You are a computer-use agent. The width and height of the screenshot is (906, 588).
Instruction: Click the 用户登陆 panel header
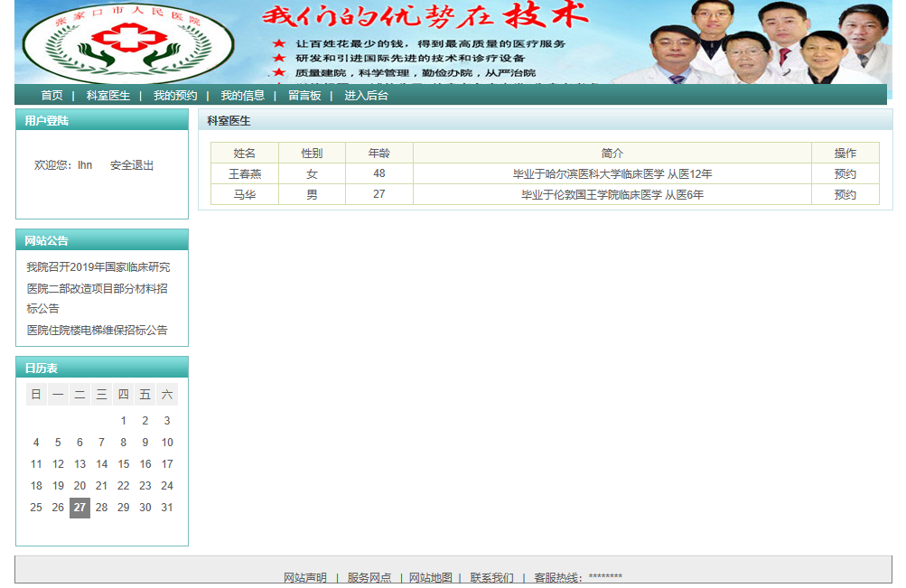point(102,120)
